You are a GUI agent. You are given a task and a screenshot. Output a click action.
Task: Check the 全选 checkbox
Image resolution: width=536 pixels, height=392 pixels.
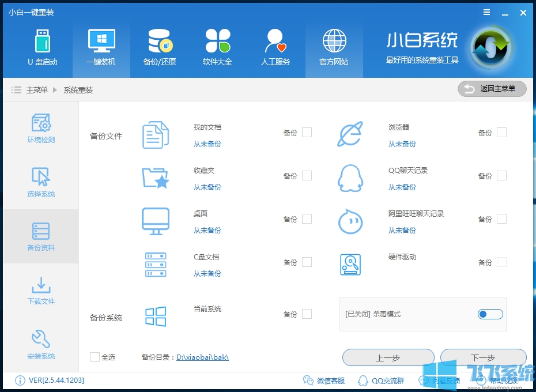pos(95,357)
